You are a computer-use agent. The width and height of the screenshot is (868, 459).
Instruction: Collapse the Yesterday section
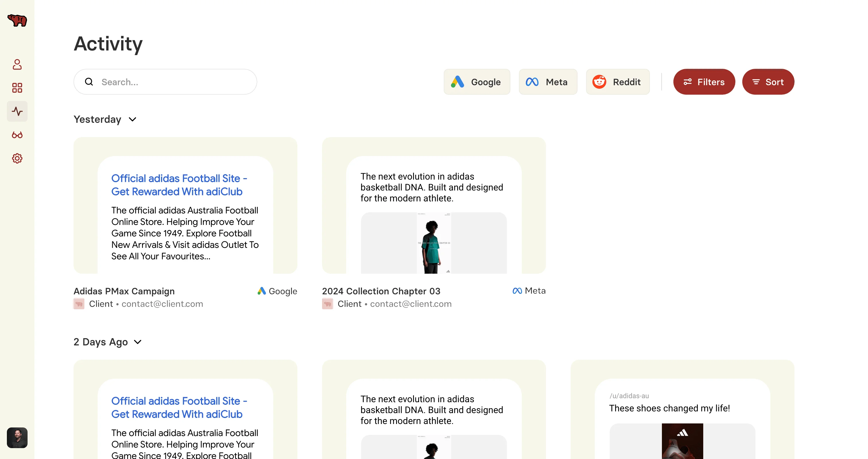(x=132, y=119)
